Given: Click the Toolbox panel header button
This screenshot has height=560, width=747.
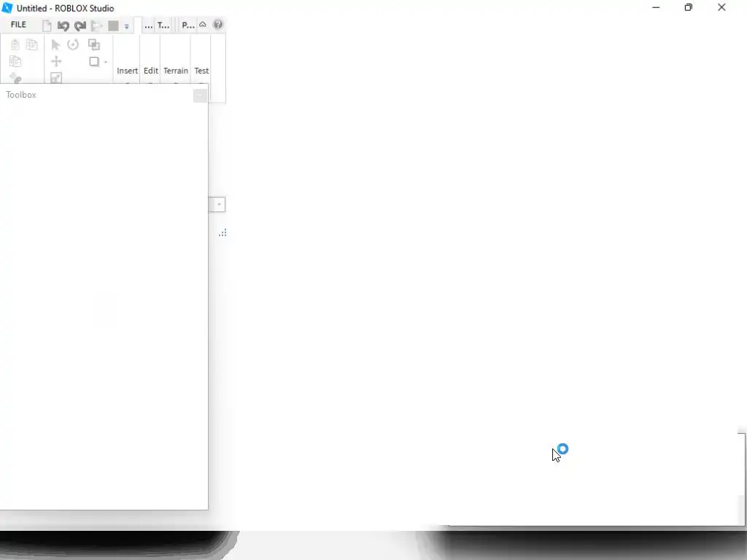Looking at the screenshot, I should [200, 96].
